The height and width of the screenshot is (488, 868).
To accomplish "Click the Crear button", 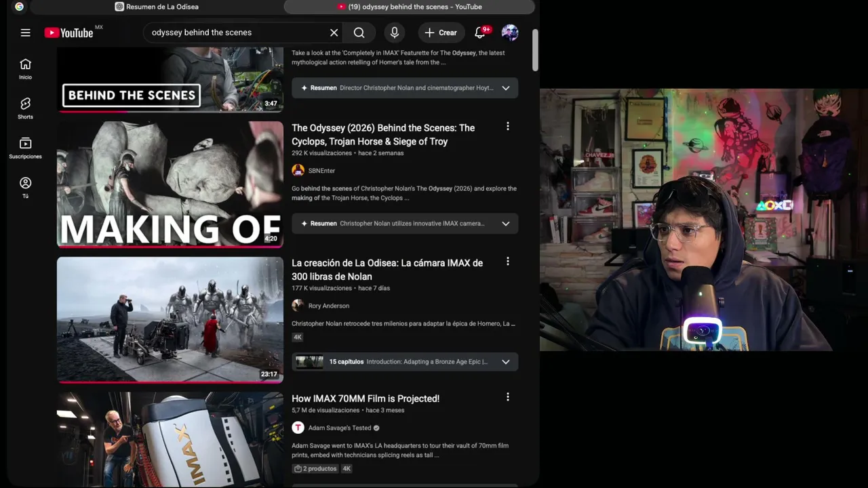I will coord(441,33).
